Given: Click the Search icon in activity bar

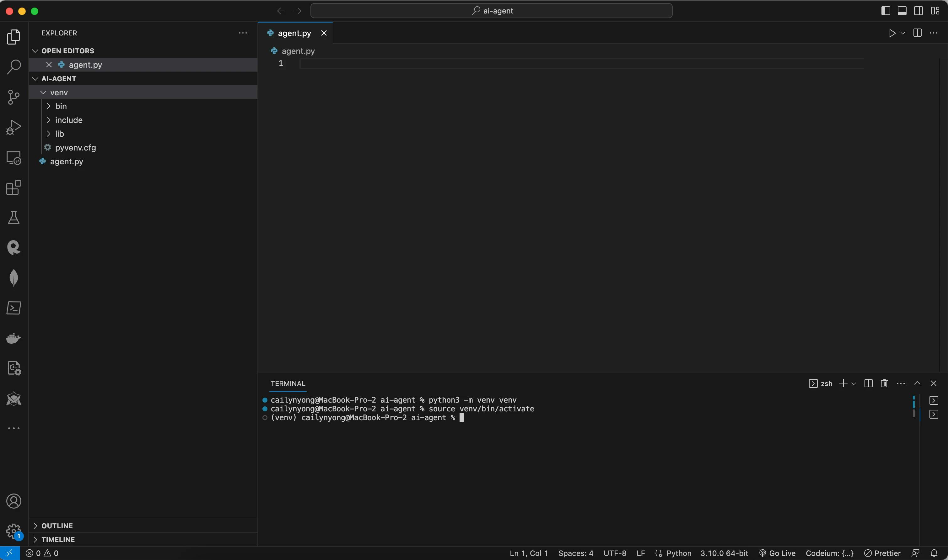Looking at the screenshot, I should [x=13, y=67].
